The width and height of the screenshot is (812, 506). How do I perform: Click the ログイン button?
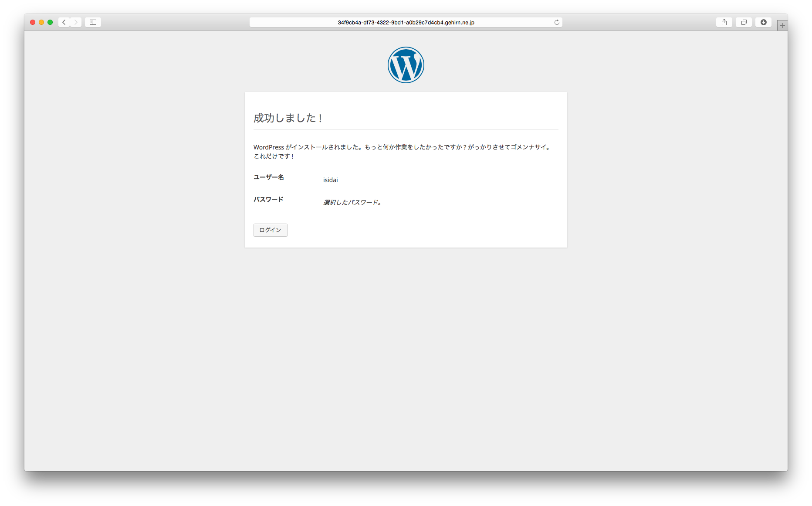[271, 230]
